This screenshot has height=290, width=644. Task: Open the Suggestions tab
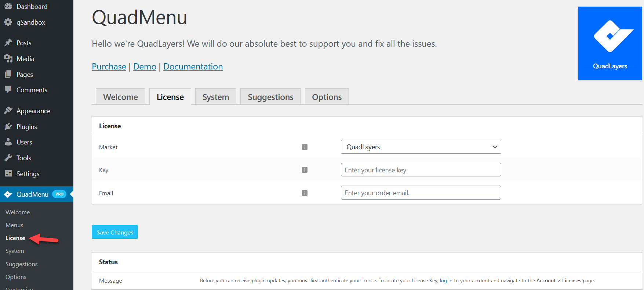(x=270, y=97)
